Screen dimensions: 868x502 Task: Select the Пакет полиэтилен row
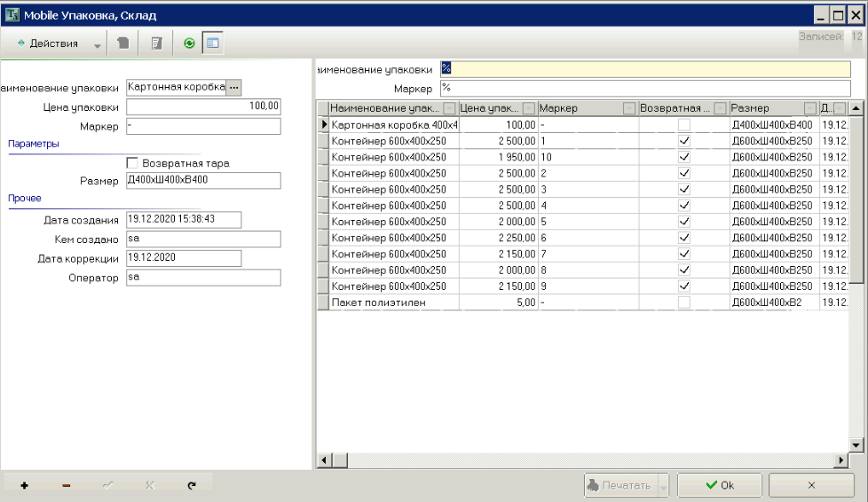pyautogui.click(x=583, y=302)
